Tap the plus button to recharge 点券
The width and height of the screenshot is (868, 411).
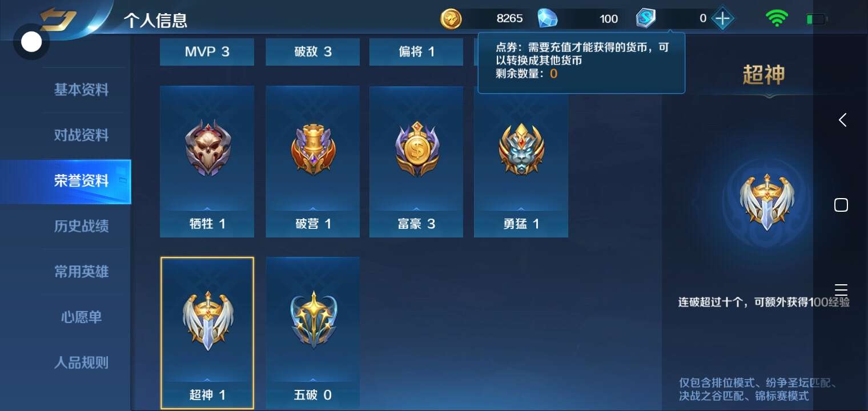pos(722,19)
